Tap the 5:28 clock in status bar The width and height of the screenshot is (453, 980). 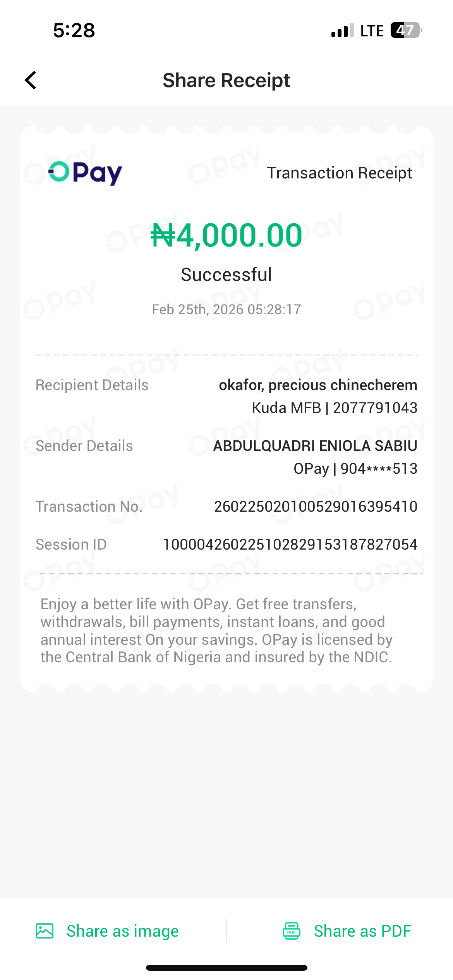74,30
